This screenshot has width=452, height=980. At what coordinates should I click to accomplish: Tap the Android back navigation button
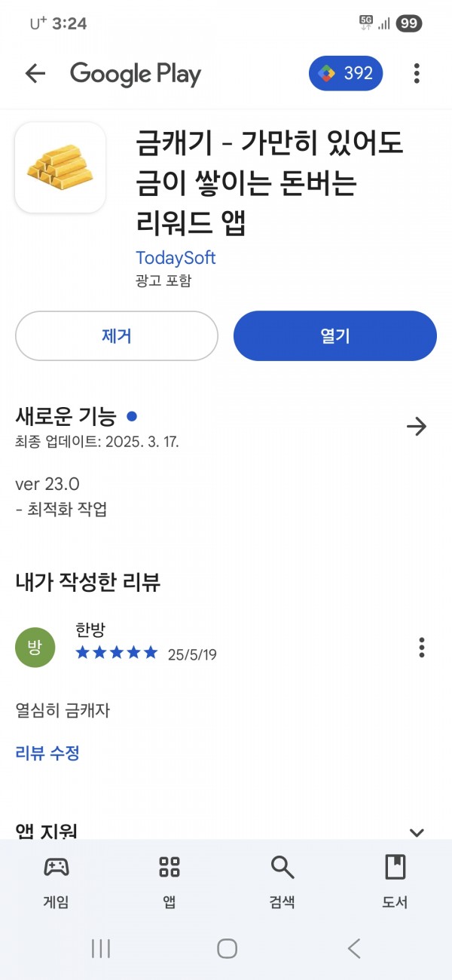354,948
